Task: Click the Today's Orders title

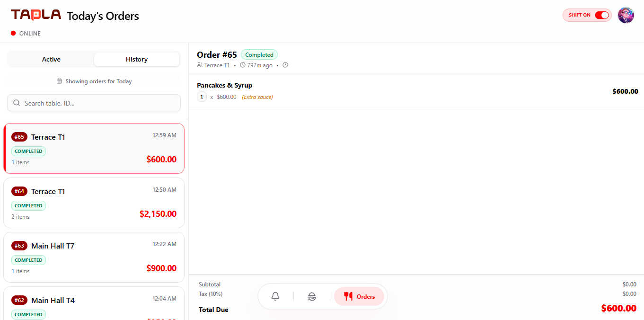Action: pyautogui.click(x=103, y=16)
